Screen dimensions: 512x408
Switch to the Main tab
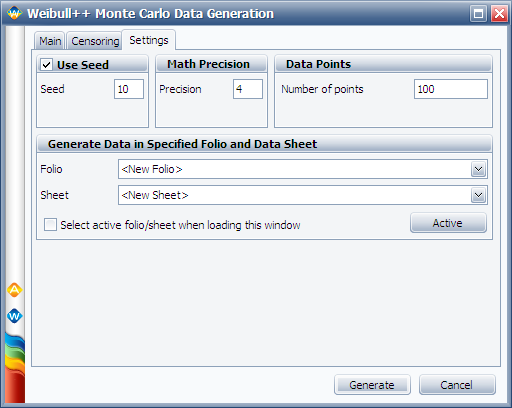pos(50,41)
